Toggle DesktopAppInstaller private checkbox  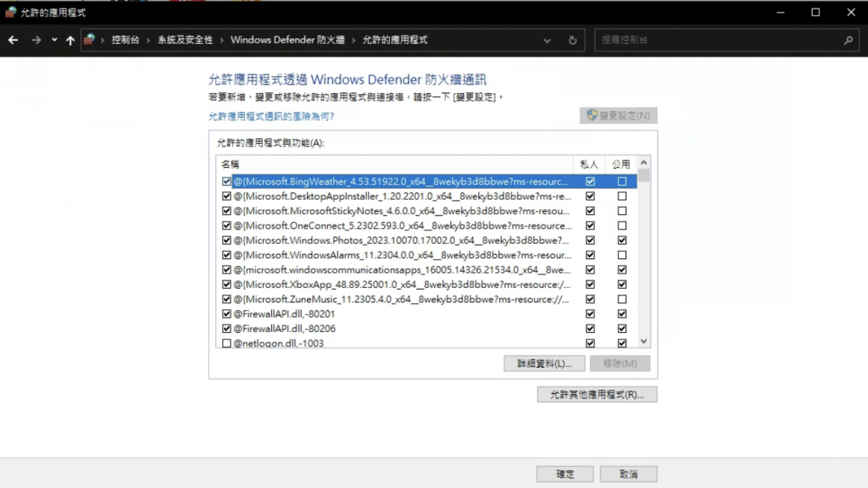(590, 196)
